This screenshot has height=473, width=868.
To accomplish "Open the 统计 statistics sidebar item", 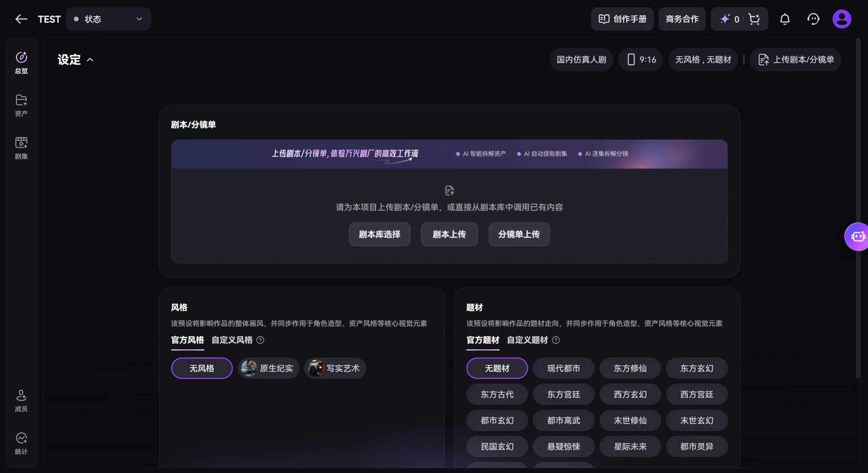I will 21,444.
